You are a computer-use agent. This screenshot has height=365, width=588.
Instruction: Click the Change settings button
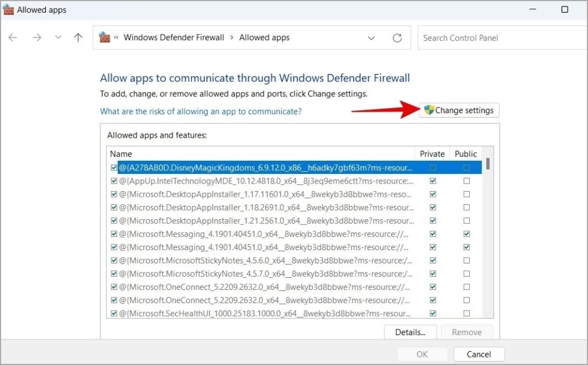459,110
